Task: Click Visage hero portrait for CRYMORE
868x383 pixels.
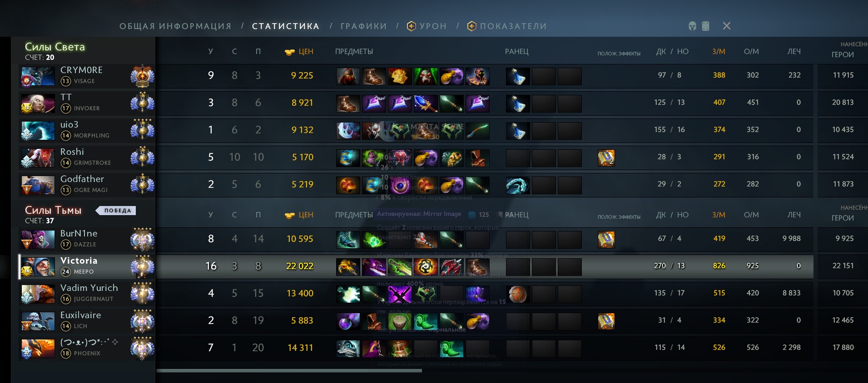Action: (38, 76)
